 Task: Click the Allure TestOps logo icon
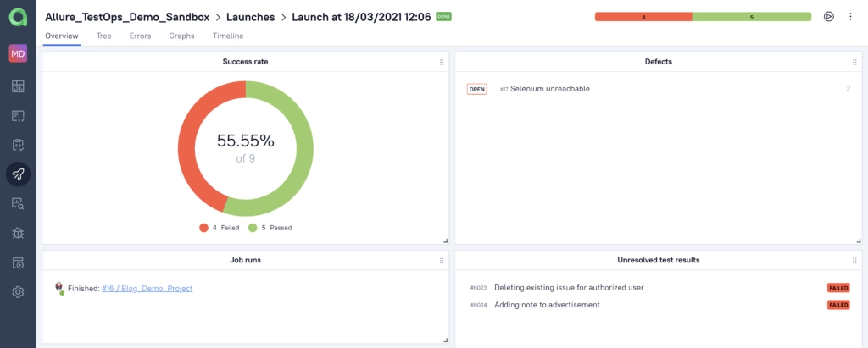click(18, 18)
